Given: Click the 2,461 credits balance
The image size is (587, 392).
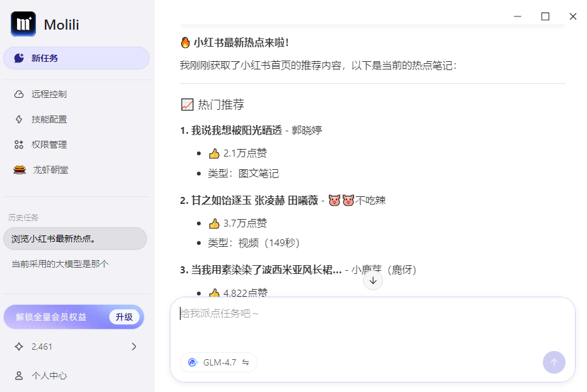Looking at the screenshot, I should (x=42, y=347).
